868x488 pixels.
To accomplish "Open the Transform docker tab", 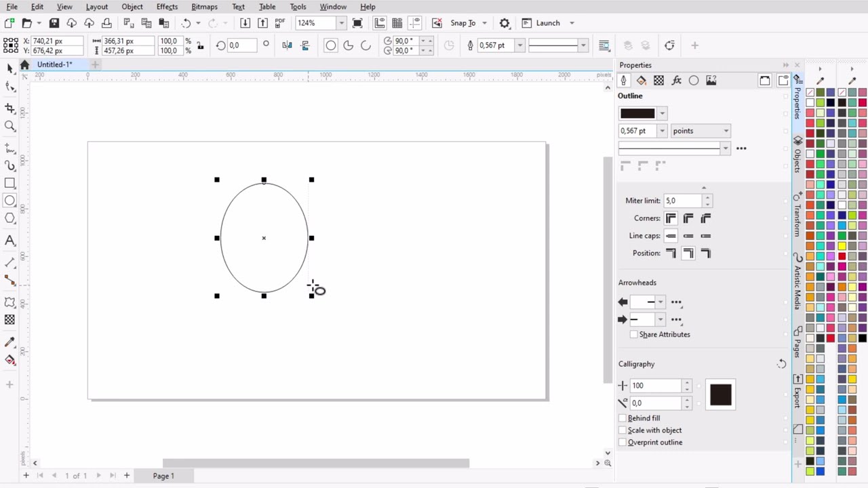I will coord(797,216).
